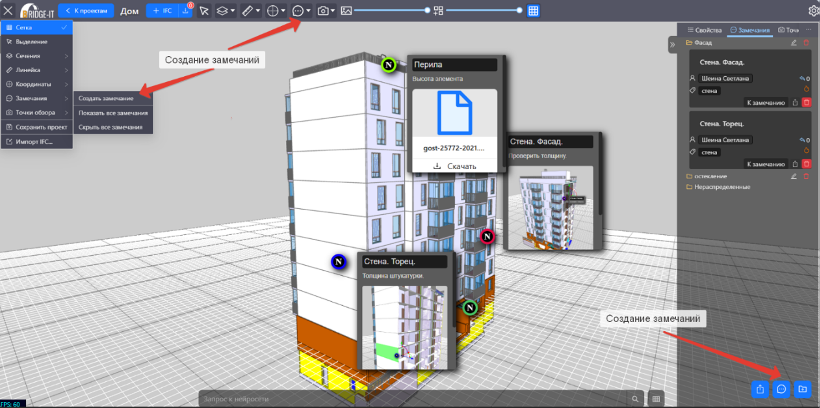Viewport: 820px width, 408px height.
Task: Click the camera viewpoints icon in toolbar
Action: click(323, 10)
